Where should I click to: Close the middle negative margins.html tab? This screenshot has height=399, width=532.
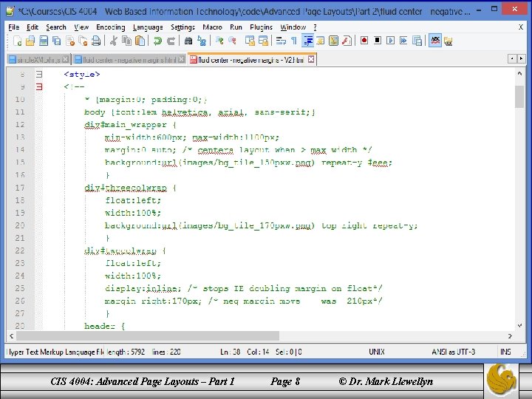point(182,60)
